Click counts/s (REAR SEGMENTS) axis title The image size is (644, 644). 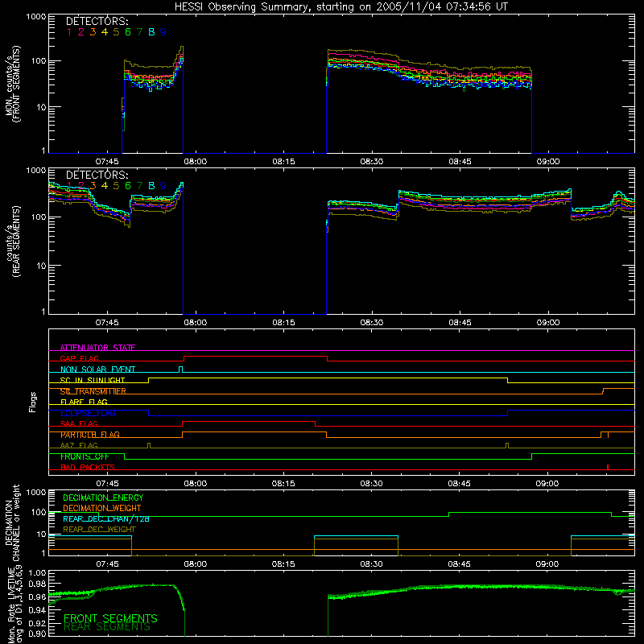[12, 242]
